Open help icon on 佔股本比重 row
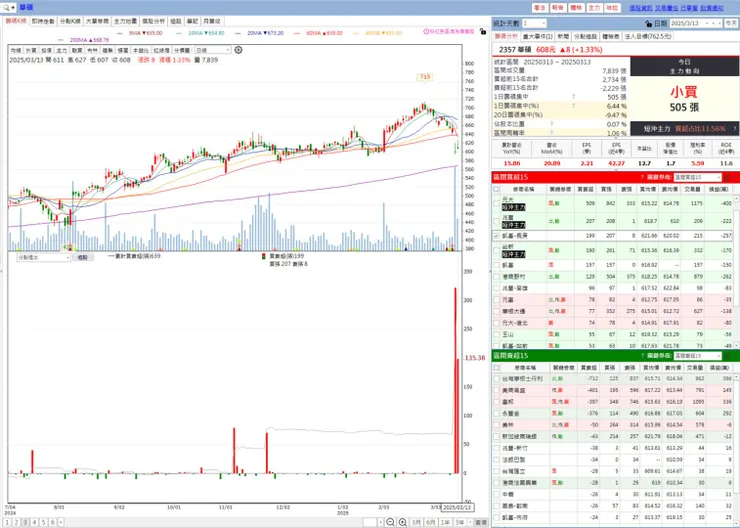740x528 pixels. click(551, 124)
